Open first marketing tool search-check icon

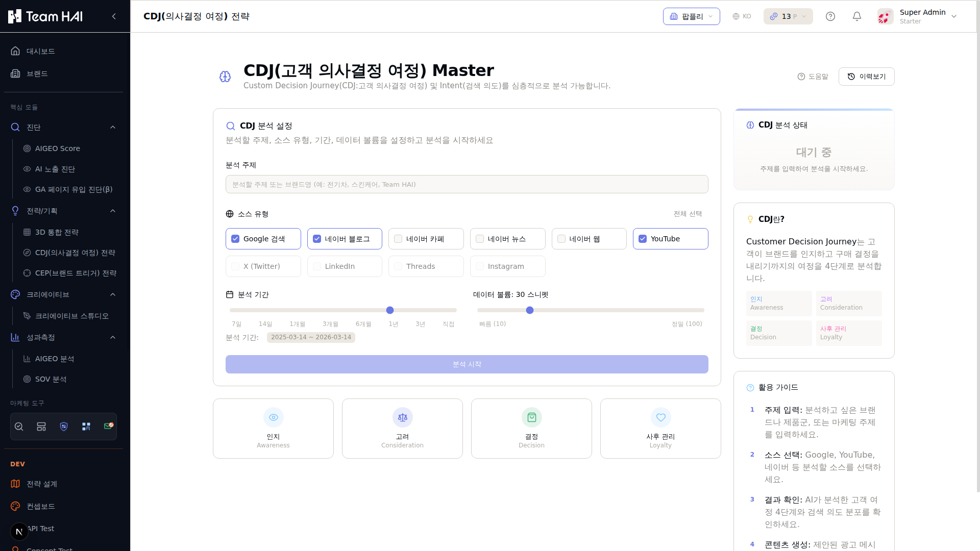tap(19, 427)
